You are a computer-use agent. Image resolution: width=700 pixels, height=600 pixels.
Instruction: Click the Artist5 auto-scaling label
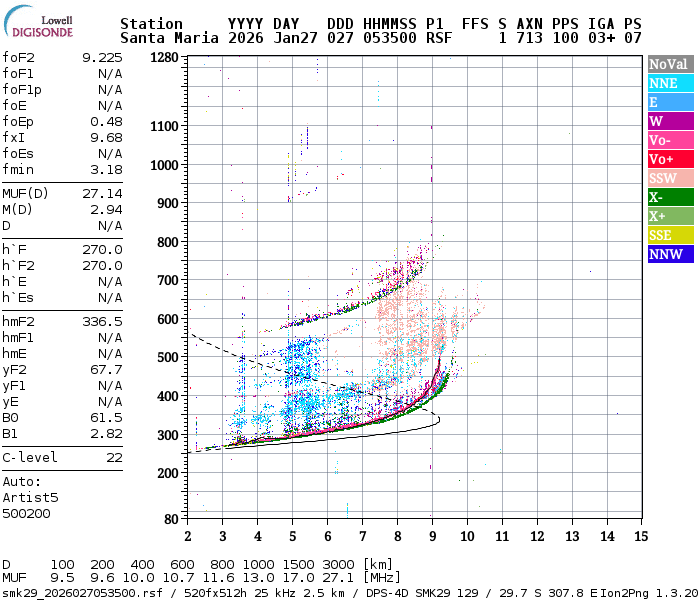pos(30,497)
